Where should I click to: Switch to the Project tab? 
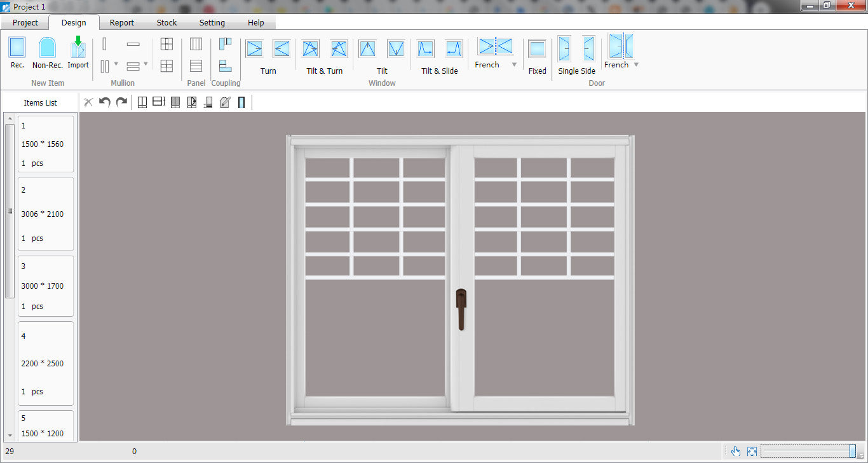[25, 22]
